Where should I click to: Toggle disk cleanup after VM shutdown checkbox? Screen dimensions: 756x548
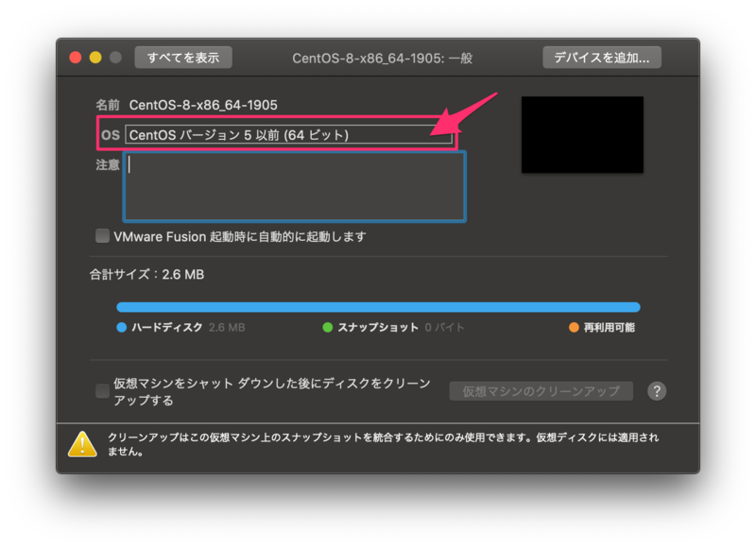(x=102, y=391)
